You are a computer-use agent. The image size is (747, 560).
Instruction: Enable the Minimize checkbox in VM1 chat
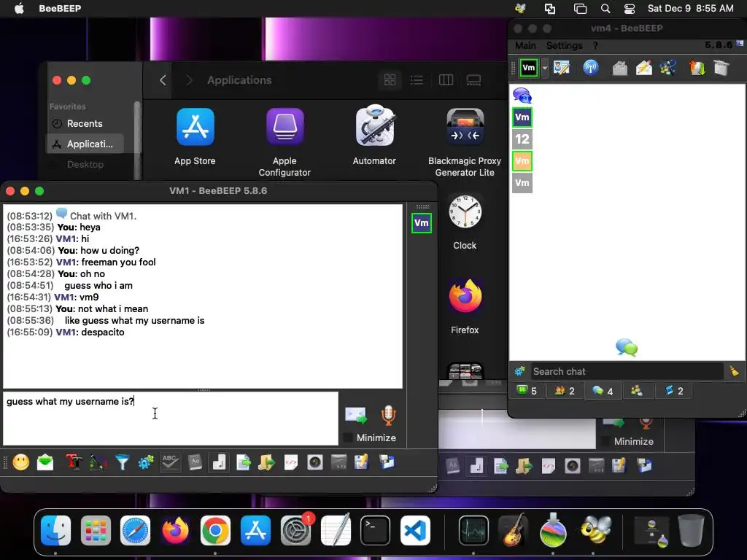[x=348, y=437]
